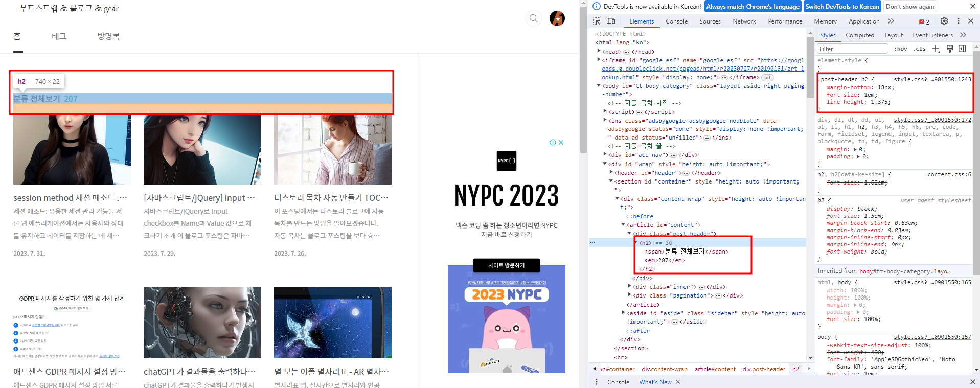Click the Filter field in the Styles pane
The width and height of the screenshot is (980, 388).
(x=852, y=49)
